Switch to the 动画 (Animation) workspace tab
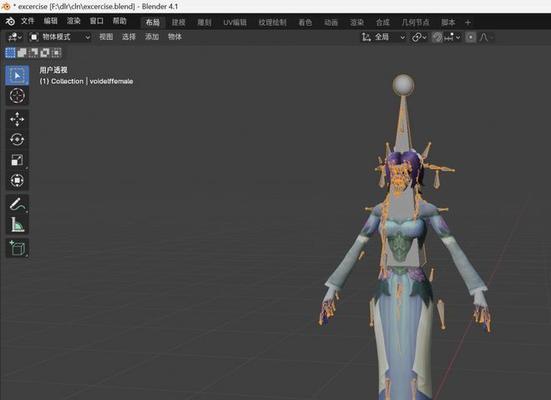Screen dimensions: 551x400 click(x=331, y=22)
